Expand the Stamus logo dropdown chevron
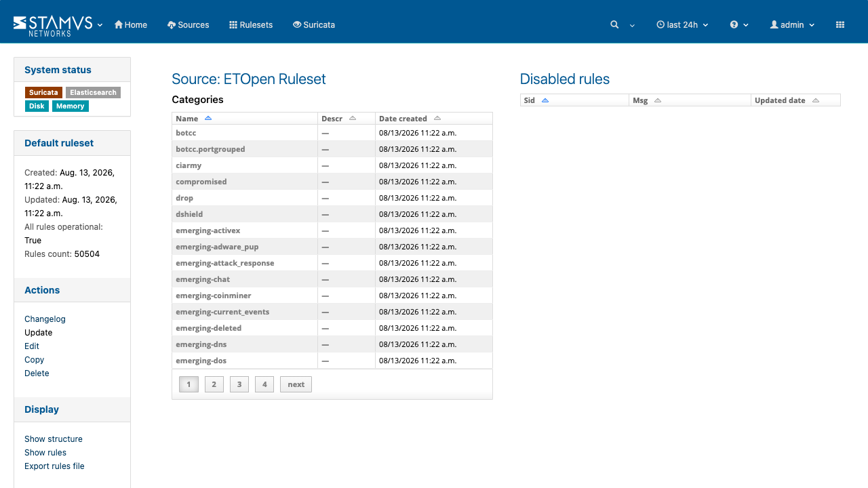 [x=100, y=25]
